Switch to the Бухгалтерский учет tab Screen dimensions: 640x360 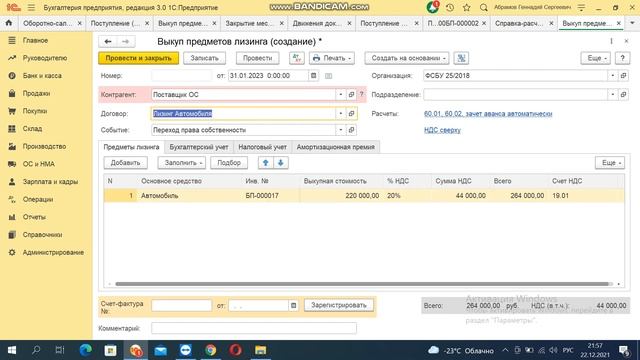[x=199, y=147]
